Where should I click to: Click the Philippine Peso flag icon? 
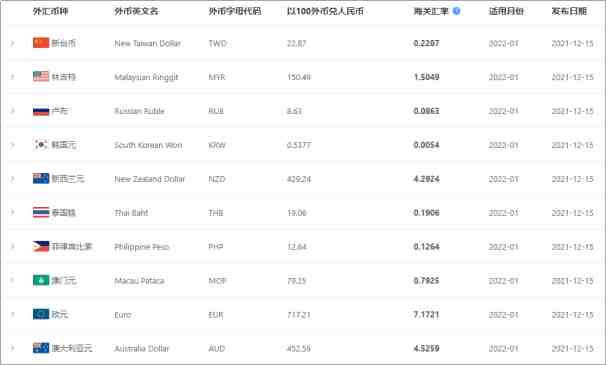[41, 246]
